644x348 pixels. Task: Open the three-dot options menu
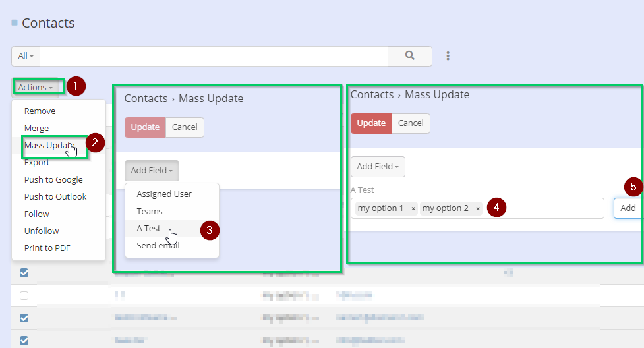448,56
